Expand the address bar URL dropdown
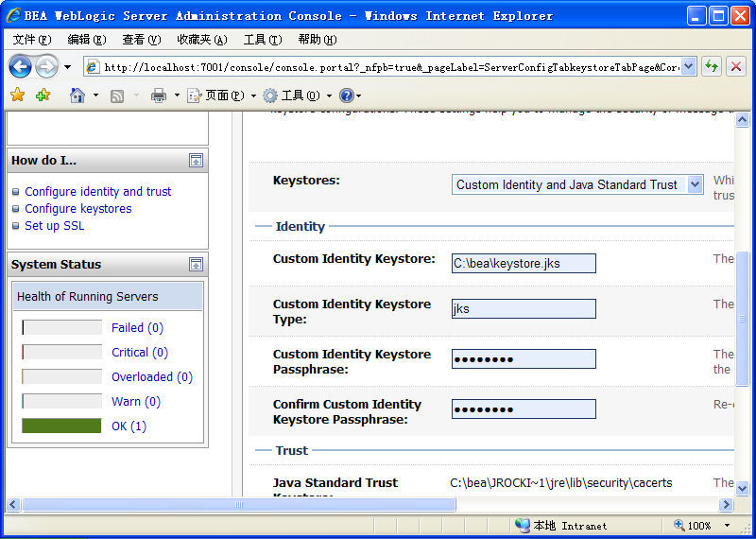This screenshot has height=539, width=756. [x=688, y=66]
